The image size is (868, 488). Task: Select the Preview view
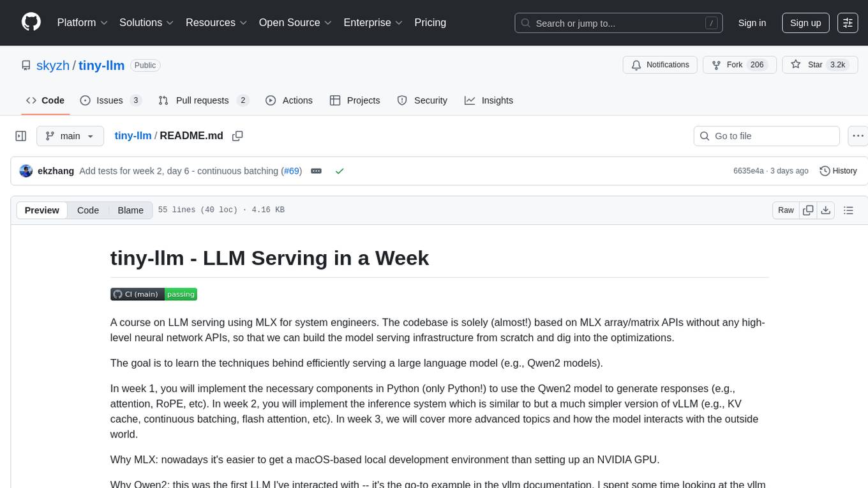[x=42, y=210]
